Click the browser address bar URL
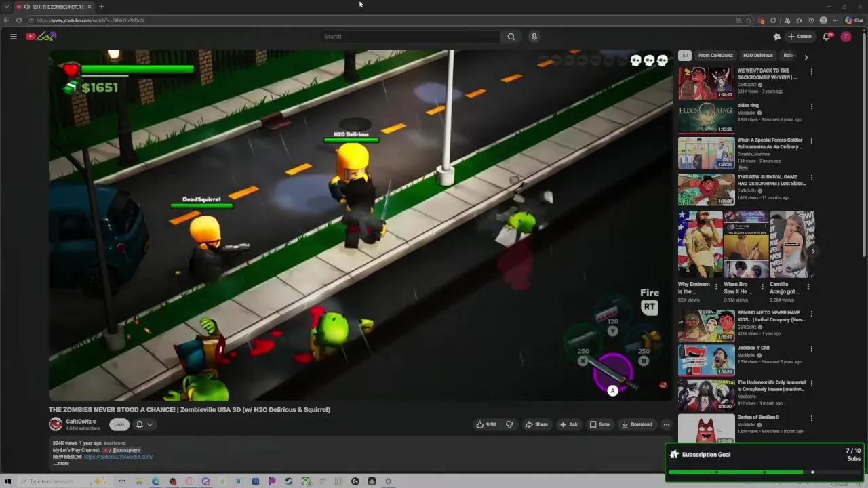 [x=90, y=20]
